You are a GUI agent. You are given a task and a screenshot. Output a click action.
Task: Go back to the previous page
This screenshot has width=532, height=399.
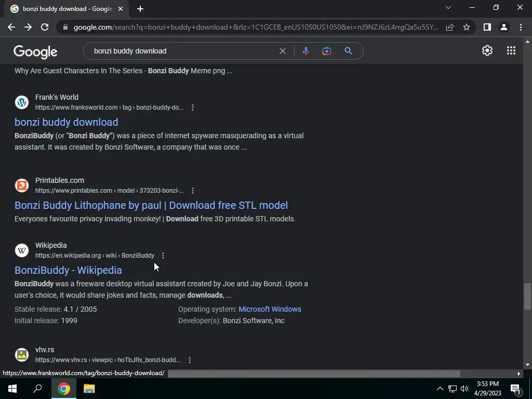(11, 27)
